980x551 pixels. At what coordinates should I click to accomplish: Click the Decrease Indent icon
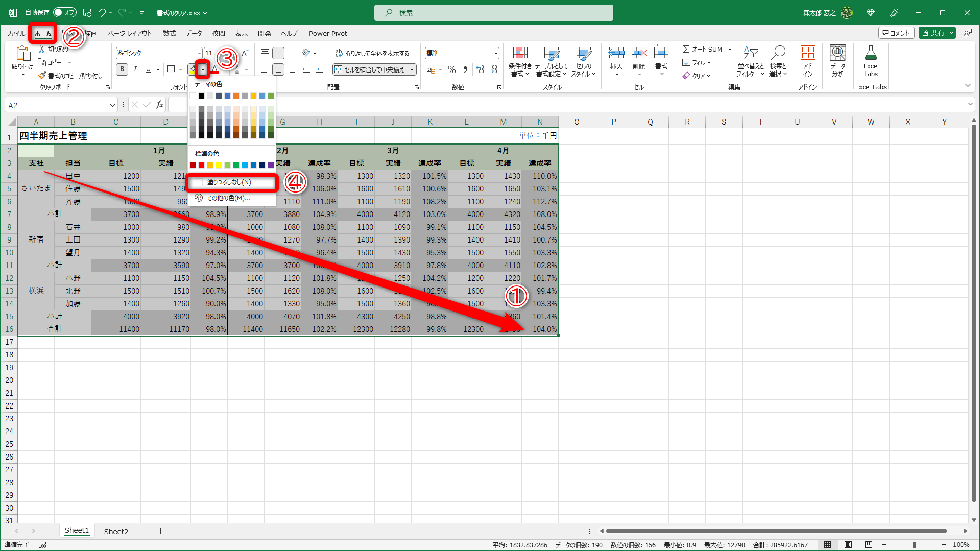[306, 69]
